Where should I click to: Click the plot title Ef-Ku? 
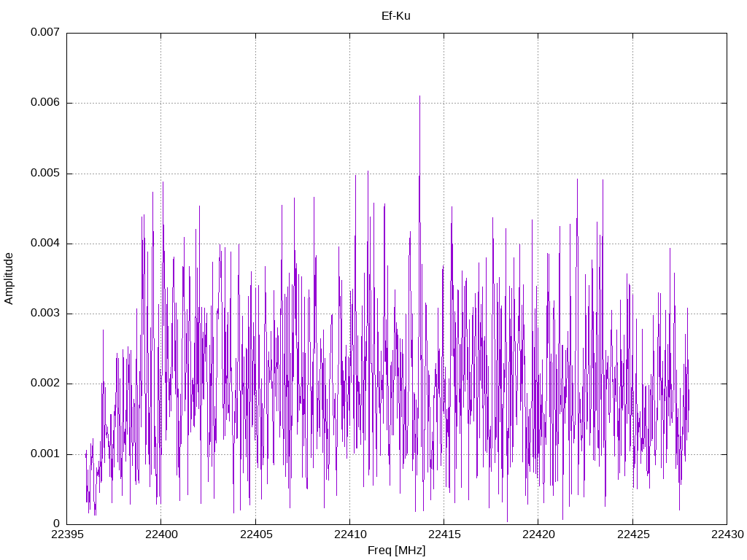(396, 16)
